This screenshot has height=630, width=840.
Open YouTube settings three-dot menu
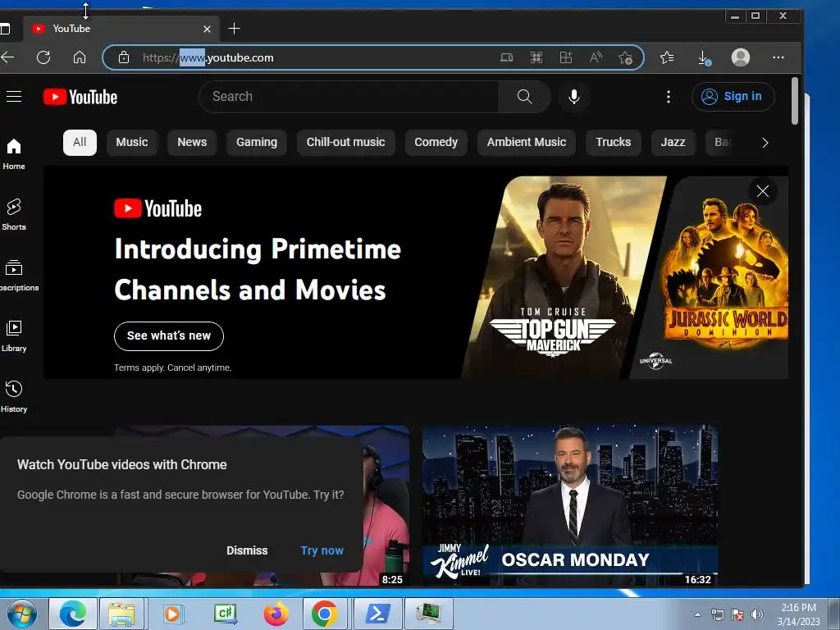[668, 97]
